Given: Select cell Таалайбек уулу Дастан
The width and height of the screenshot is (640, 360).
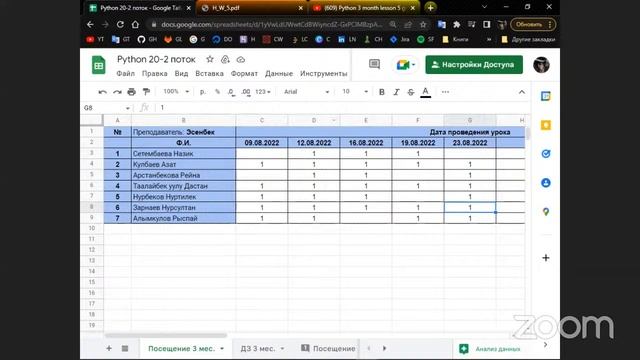Looking at the screenshot, I should pos(183,186).
